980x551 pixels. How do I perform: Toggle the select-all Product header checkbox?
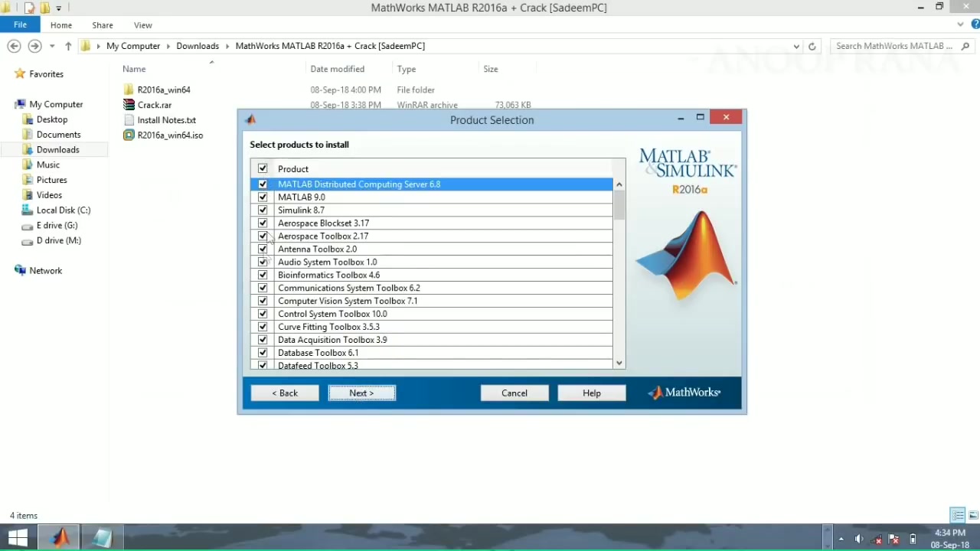pyautogui.click(x=263, y=168)
